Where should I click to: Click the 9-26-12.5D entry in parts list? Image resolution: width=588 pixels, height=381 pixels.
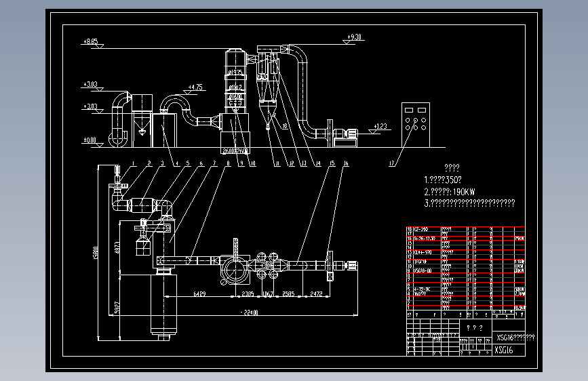click(x=425, y=239)
